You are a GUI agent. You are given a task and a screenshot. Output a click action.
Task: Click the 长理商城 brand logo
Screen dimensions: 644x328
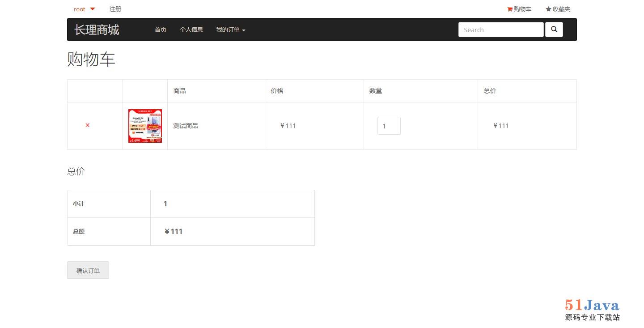click(97, 30)
